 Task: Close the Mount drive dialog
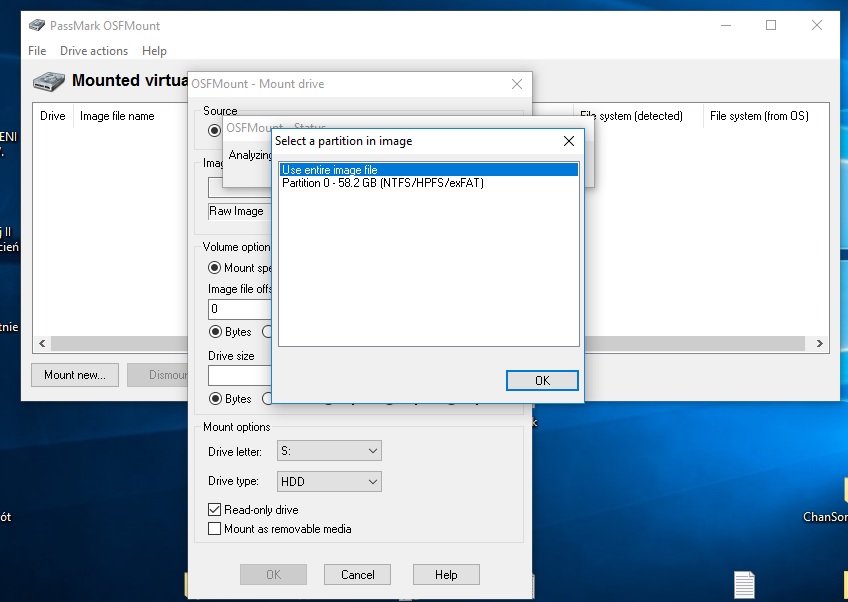[x=516, y=84]
